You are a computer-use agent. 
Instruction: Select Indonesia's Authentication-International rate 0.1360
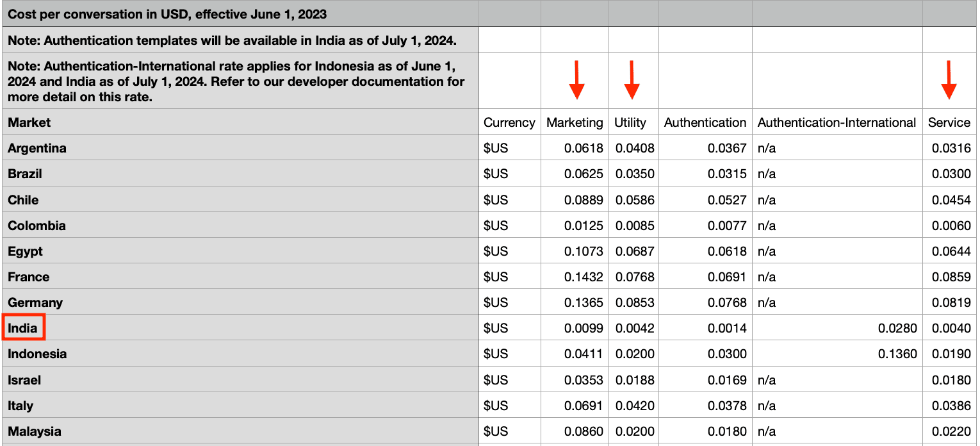897,354
